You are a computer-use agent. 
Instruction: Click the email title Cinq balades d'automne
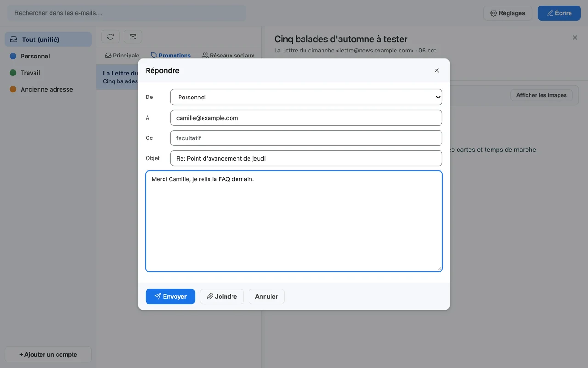341,39
